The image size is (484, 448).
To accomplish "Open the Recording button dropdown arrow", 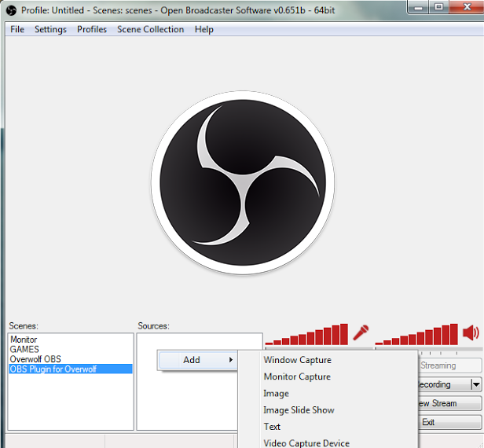I will pos(476,384).
